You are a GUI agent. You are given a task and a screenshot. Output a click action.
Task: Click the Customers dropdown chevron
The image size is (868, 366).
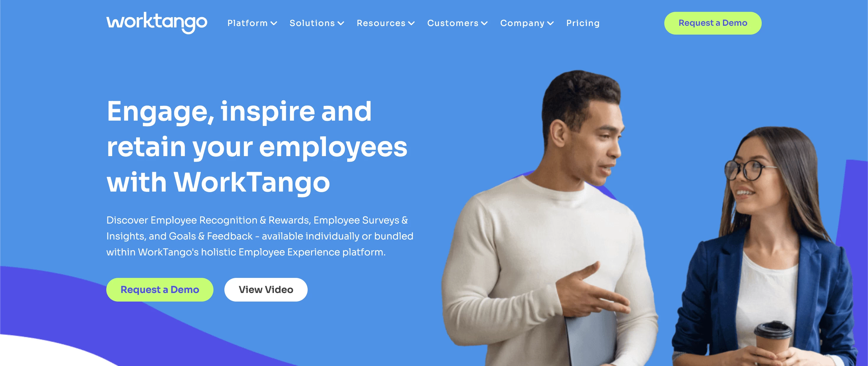coord(484,23)
